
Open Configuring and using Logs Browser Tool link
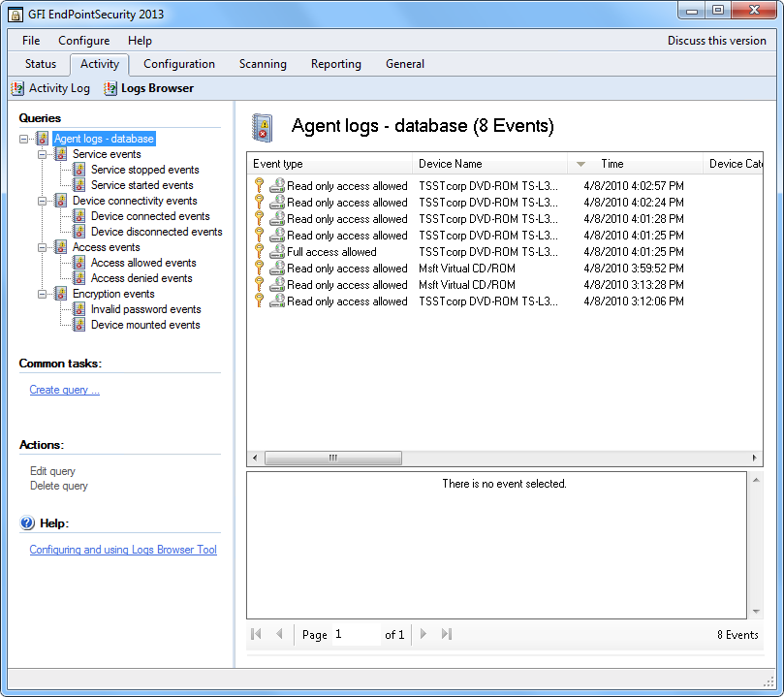123,550
